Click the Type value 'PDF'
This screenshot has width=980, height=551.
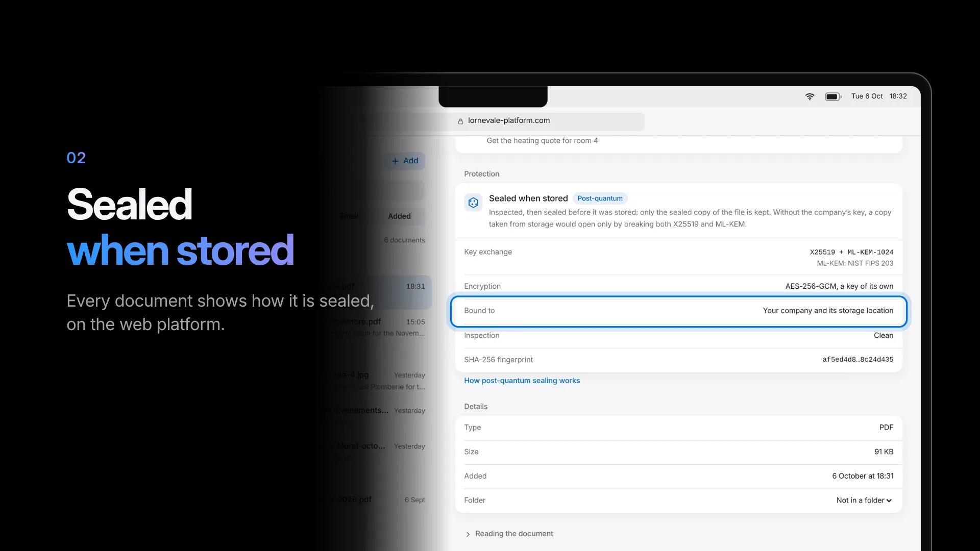tap(886, 428)
